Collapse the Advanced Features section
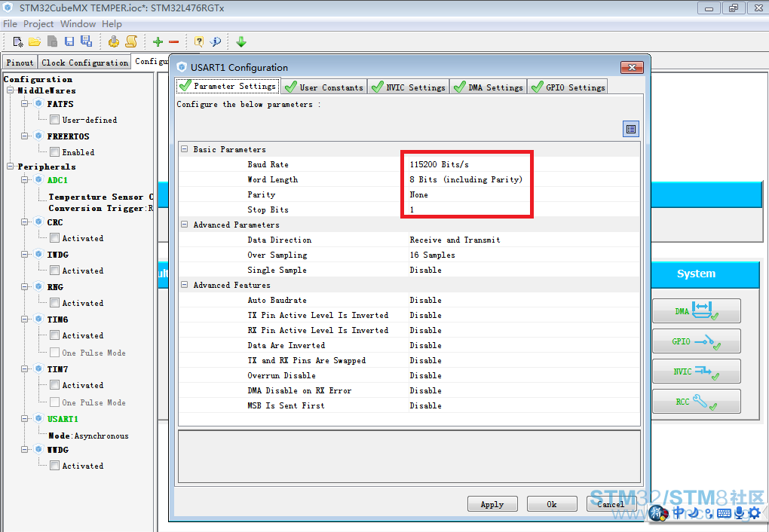This screenshot has height=532, width=769. tap(185, 285)
